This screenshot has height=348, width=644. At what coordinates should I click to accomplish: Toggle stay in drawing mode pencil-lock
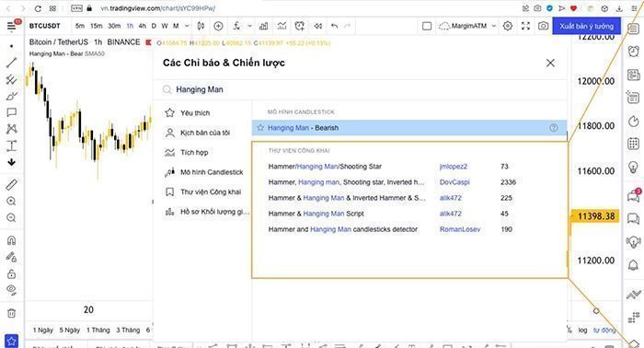click(11, 257)
